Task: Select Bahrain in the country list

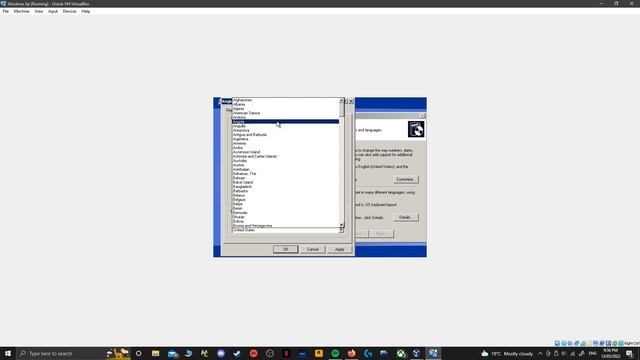Action: (285, 178)
